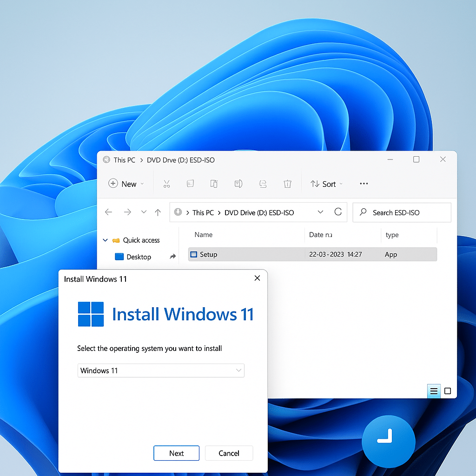Open the New item menu
Screen dimensions: 476x476
click(x=126, y=184)
